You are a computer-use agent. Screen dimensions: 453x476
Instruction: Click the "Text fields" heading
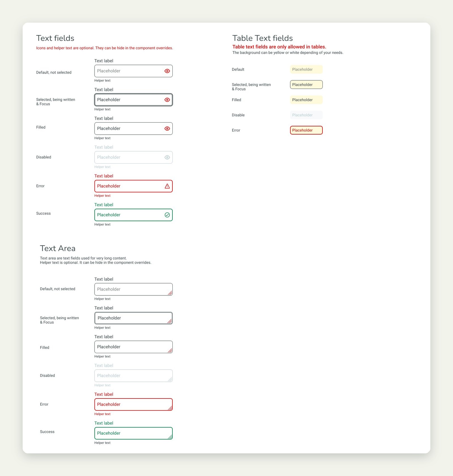coord(55,38)
